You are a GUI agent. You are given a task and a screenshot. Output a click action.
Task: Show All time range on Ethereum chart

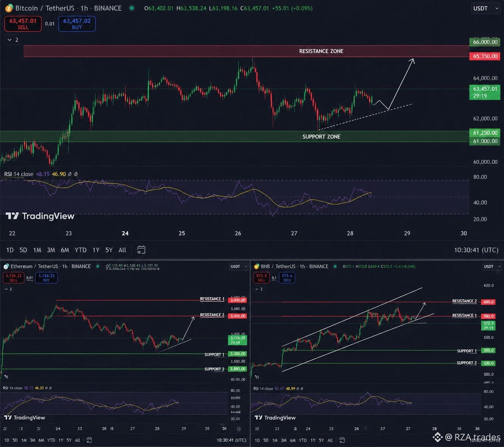point(77,440)
